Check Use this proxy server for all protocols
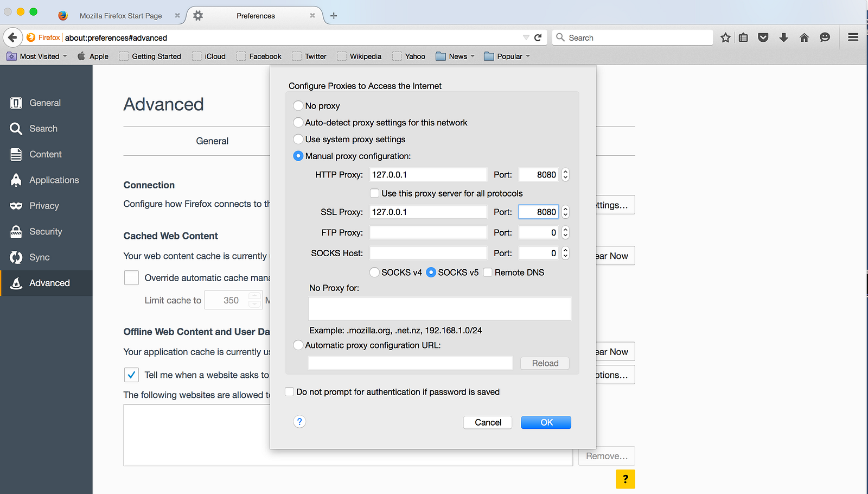Screen dimensions: 868x494 (x=374, y=193)
